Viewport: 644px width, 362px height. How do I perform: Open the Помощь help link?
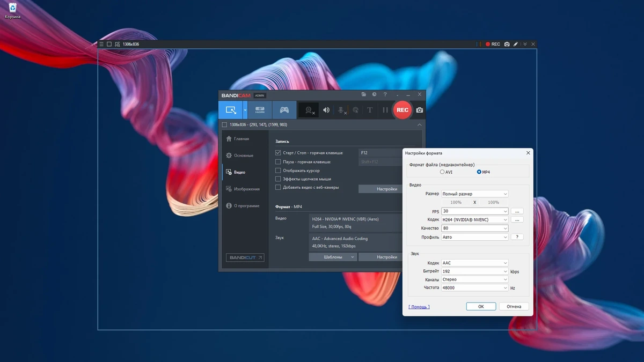(419, 307)
